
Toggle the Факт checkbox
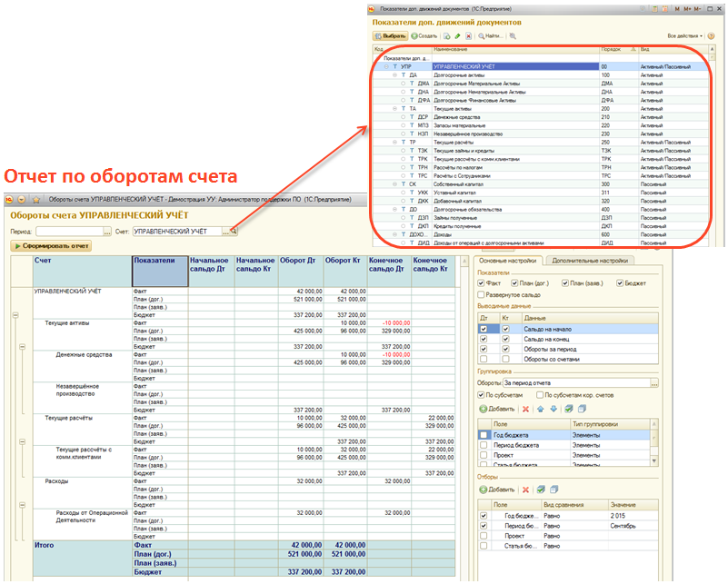pos(481,283)
